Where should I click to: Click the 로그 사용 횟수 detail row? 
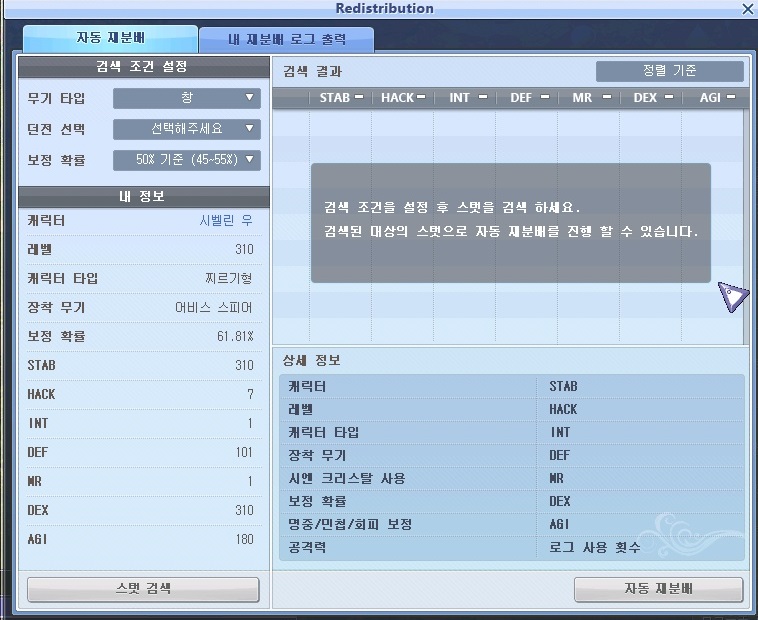pyautogui.click(x=640, y=548)
